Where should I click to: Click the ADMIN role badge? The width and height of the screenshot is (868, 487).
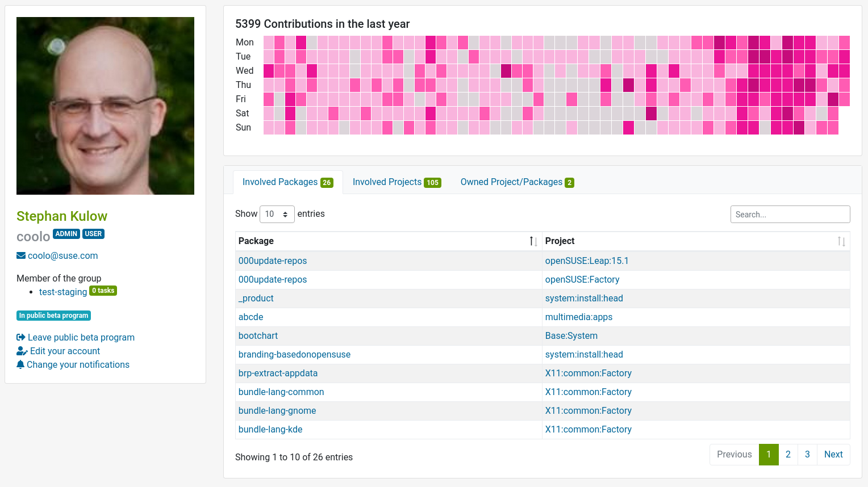click(x=66, y=234)
